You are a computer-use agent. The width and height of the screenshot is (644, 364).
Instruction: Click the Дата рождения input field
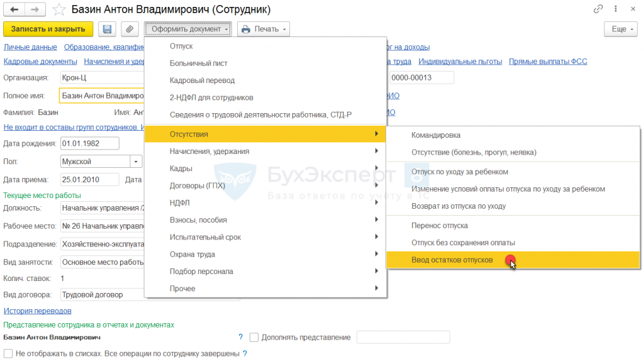tap(89, 143)
